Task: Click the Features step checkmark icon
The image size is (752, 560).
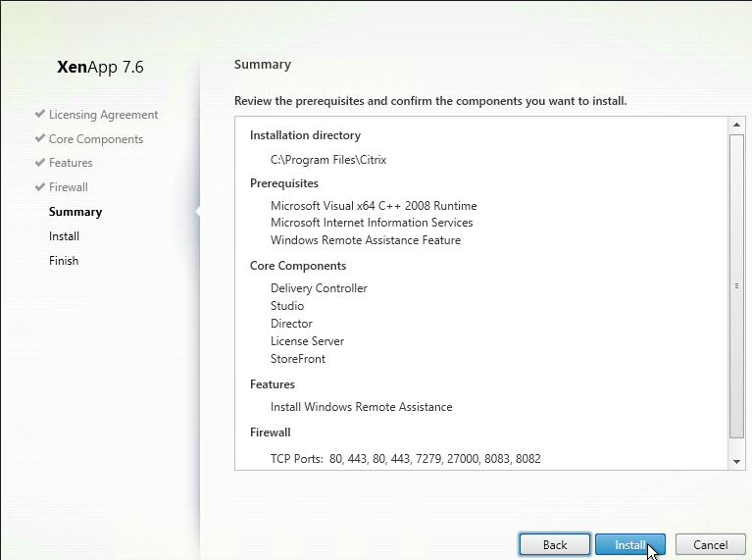Action: click(39, 162)
